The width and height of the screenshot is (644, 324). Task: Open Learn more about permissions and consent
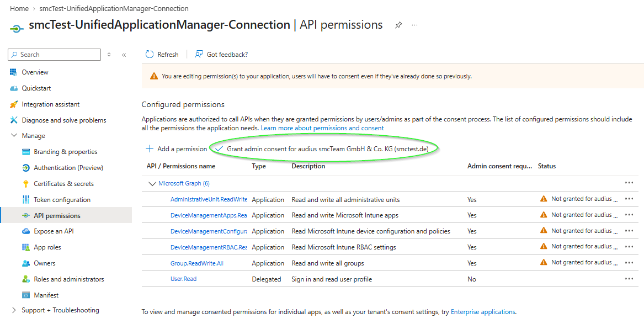322,128
